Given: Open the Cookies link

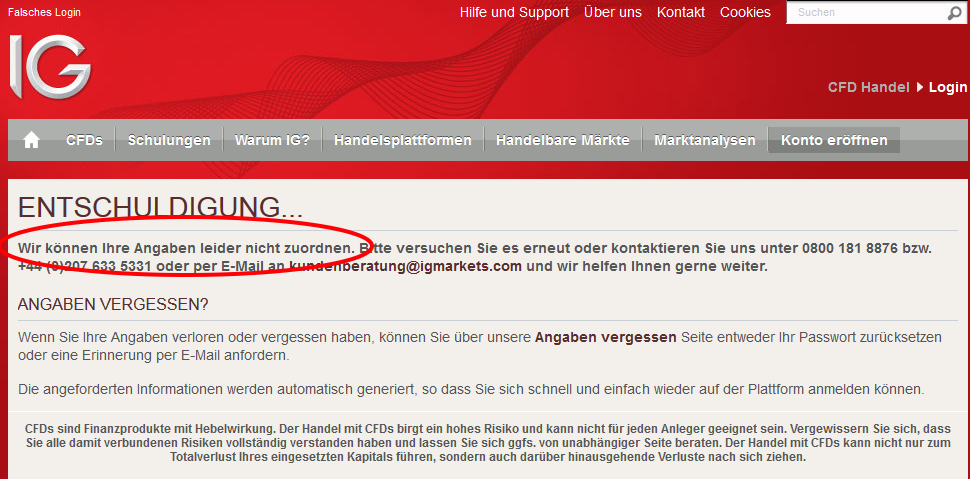Looking at the screenshot, I should (x=745, y=12).
